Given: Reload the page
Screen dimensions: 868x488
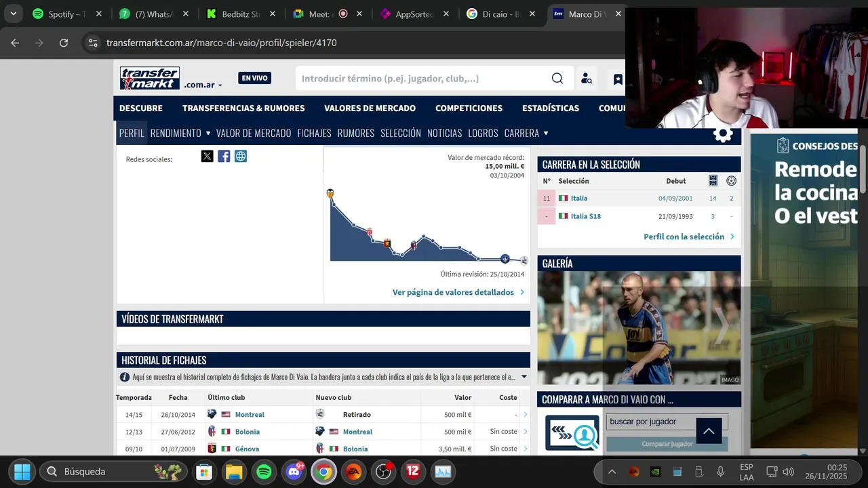Looking at the screenshot, I should pyautogui.click(x=64, y=43).
